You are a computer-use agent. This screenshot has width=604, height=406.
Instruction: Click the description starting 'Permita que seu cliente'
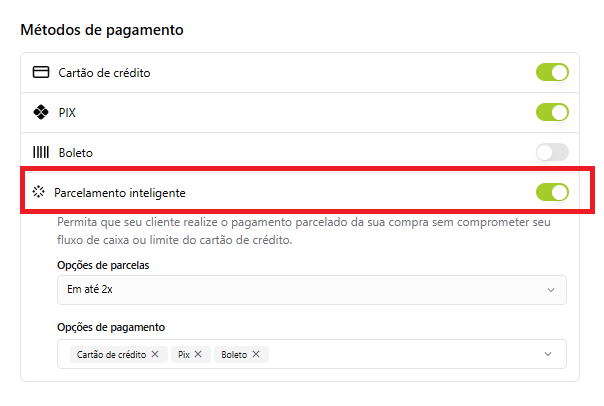coord(304,231)
